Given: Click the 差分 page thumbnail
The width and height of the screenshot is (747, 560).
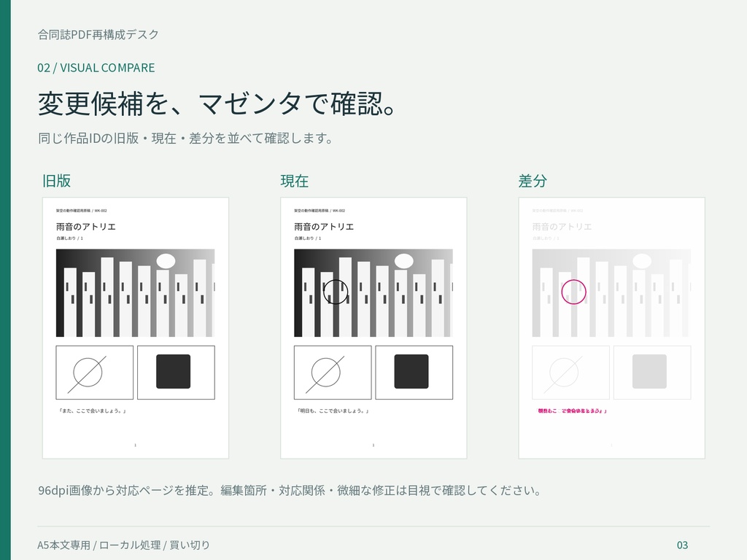Looking at the screenshot, I should pyautogui.click(x=612, y=328).
